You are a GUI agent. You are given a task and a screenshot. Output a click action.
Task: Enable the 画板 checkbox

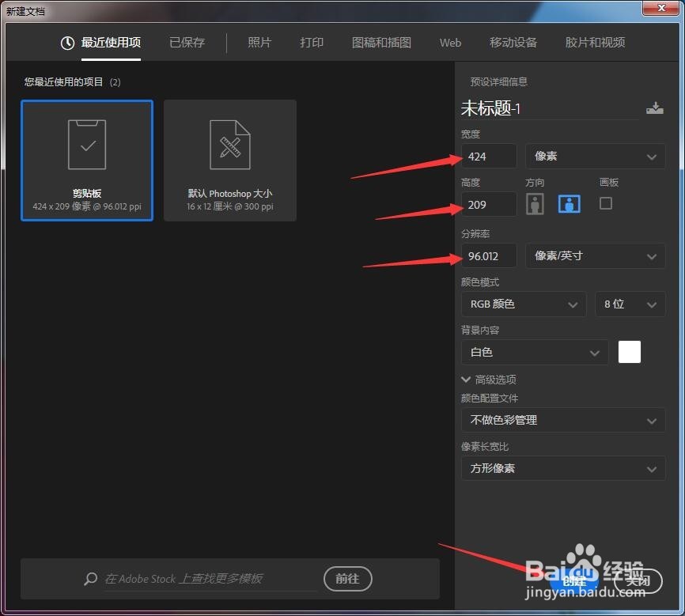click(x=605, y=203)
